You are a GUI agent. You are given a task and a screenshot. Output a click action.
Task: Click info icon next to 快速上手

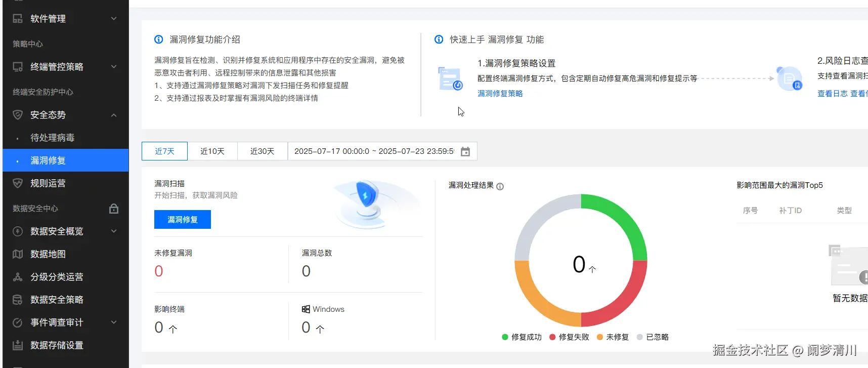point(439,39)
